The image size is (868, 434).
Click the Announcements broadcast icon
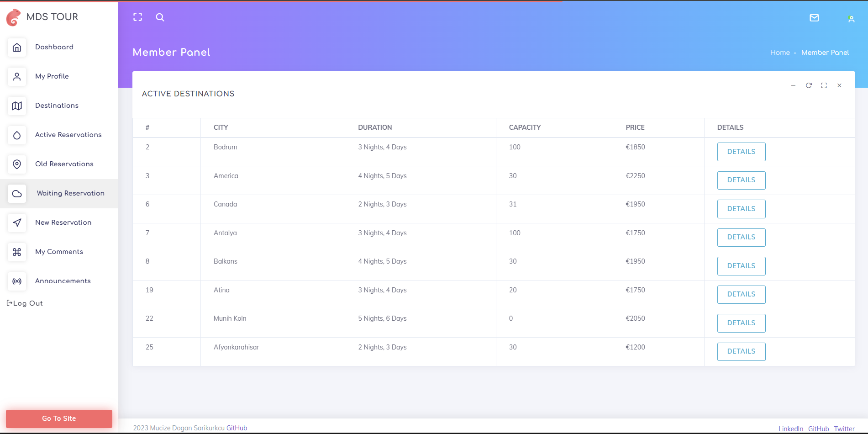[x=17, y=281]
